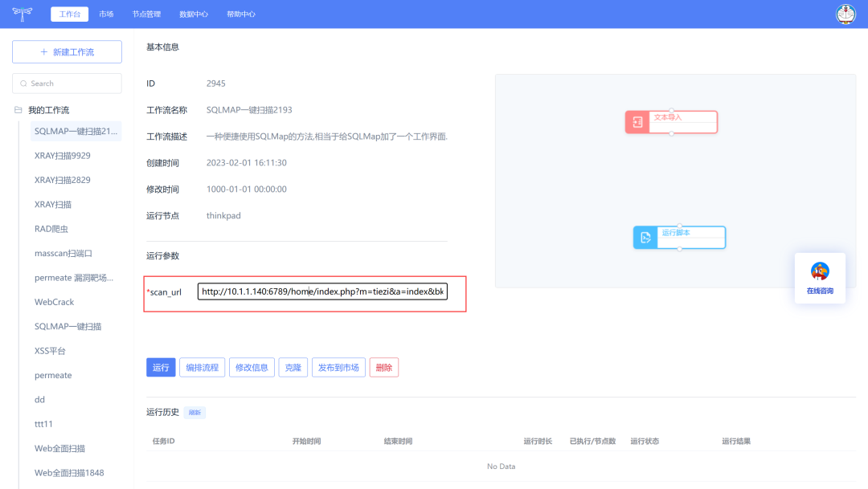This screenshot has height=489, width=868.
Task: Open the user avatar in top-right corner
Action: [845, 14]
